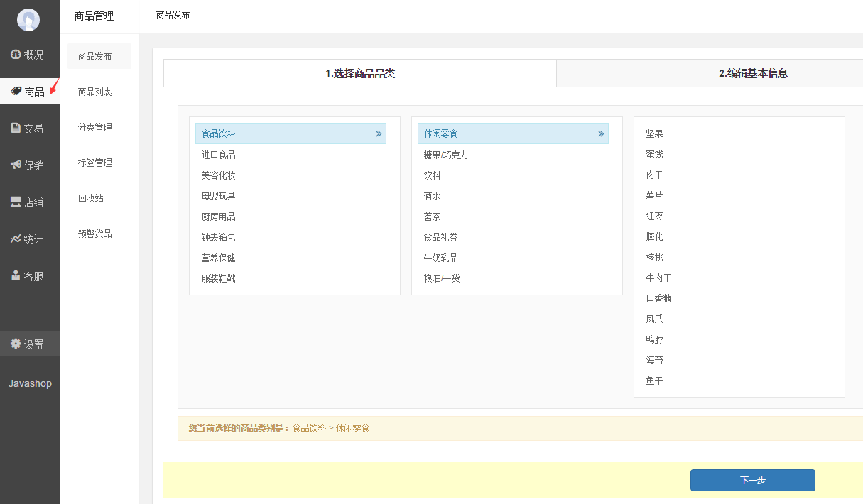Expand arrow on 食品饮料 category
This screenshot has width=863, height=504.
(x=379, y=133)
